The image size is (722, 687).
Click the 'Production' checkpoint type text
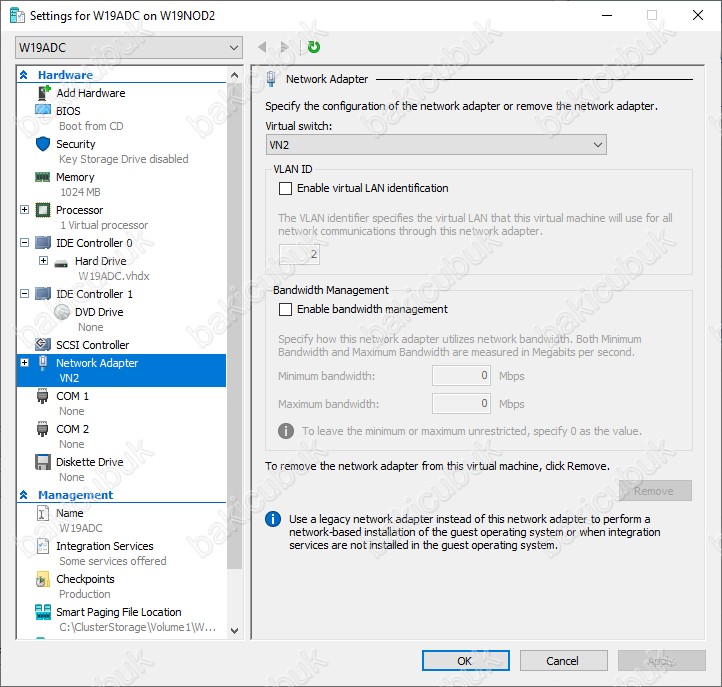[x=85, y=594]
